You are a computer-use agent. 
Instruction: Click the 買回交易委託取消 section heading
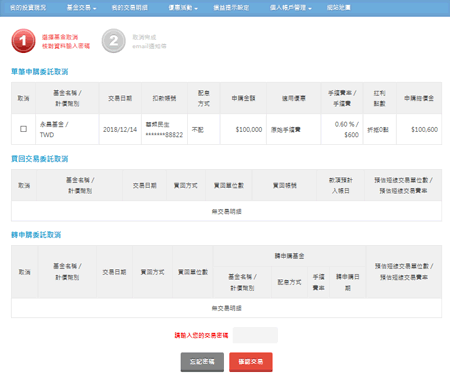coord(40,159)
